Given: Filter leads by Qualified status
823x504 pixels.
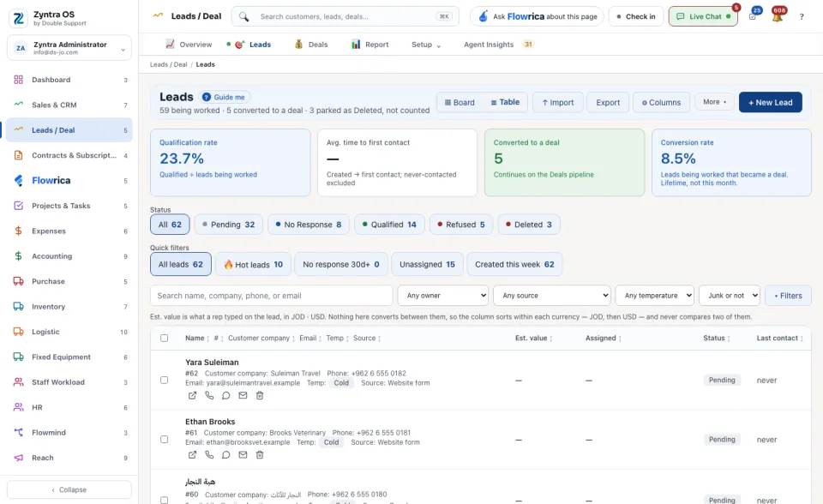Looking at the screenshot, I should click(389, 225).
